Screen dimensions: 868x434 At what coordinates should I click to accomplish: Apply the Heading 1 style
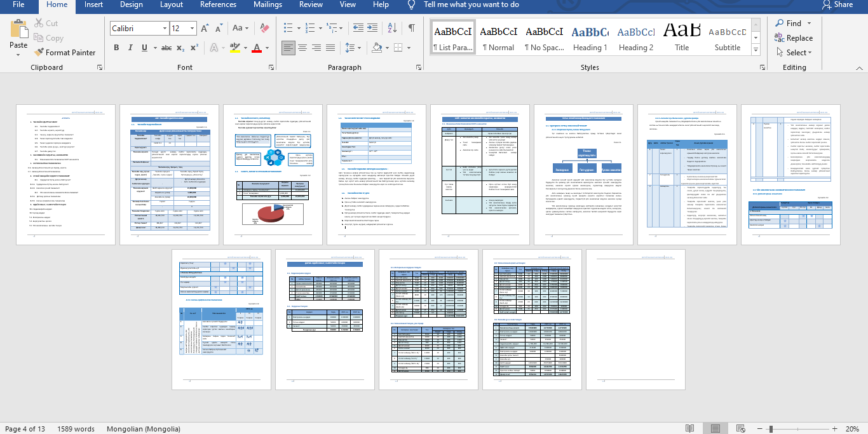click(x=589, y=38)
